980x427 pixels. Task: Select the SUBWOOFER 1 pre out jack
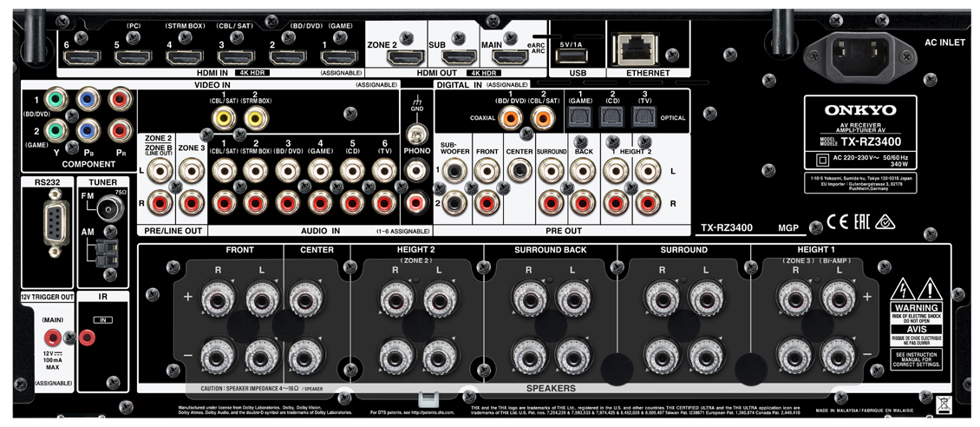[454, 170]
